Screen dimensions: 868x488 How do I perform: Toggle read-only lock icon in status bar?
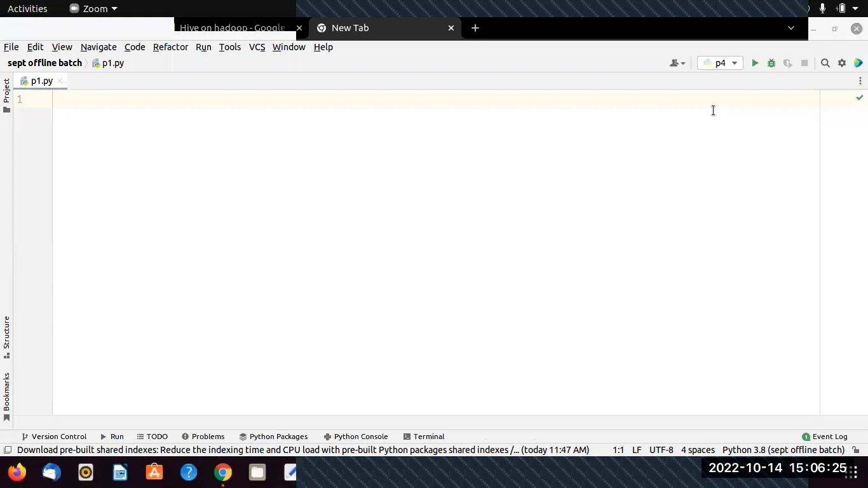tap(856, 450)
